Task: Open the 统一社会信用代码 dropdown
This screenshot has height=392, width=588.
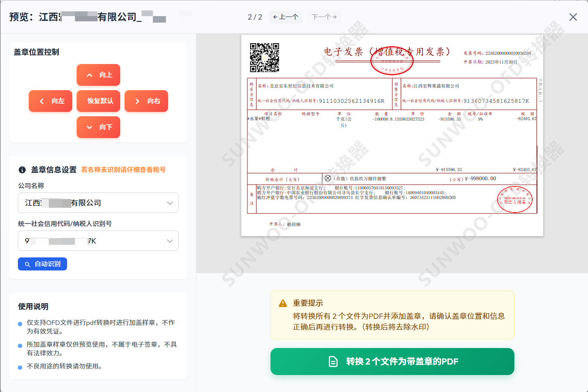Action: tap(98, 241)
